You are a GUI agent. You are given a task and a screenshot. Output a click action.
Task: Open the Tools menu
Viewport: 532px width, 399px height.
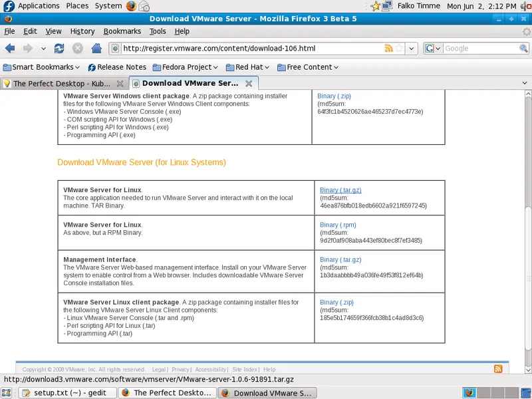[x=158, y=31]
